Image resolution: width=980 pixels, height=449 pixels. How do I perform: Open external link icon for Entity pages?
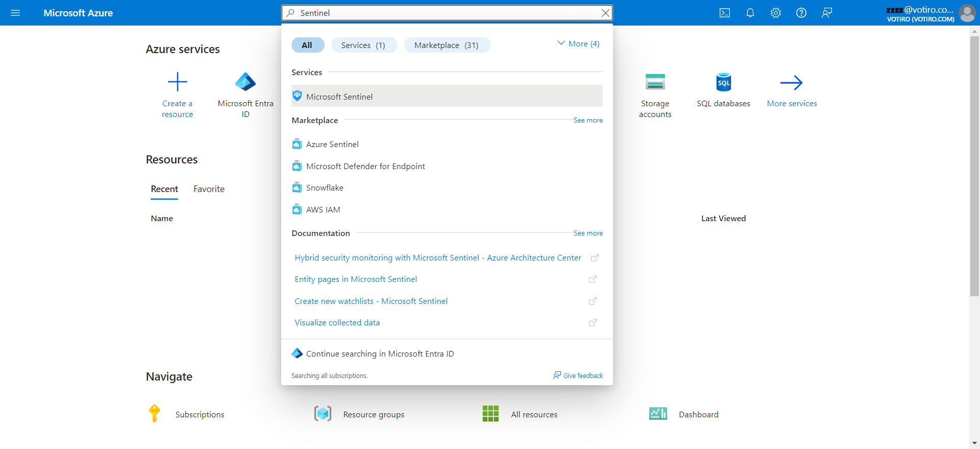pos(593,279)
